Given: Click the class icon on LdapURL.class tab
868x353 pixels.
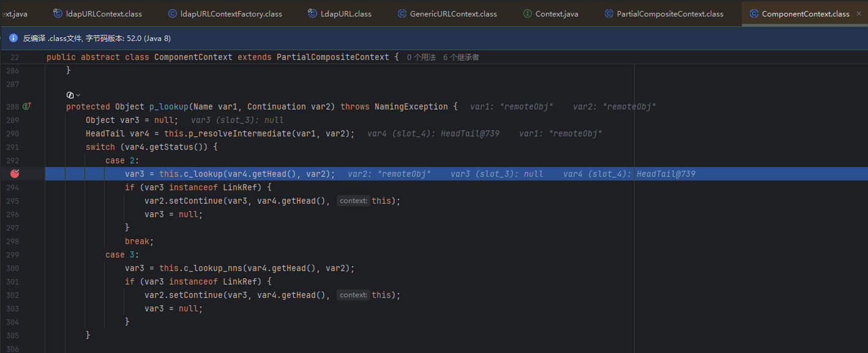Looking at the screenshot, I should tap(313, 13).
